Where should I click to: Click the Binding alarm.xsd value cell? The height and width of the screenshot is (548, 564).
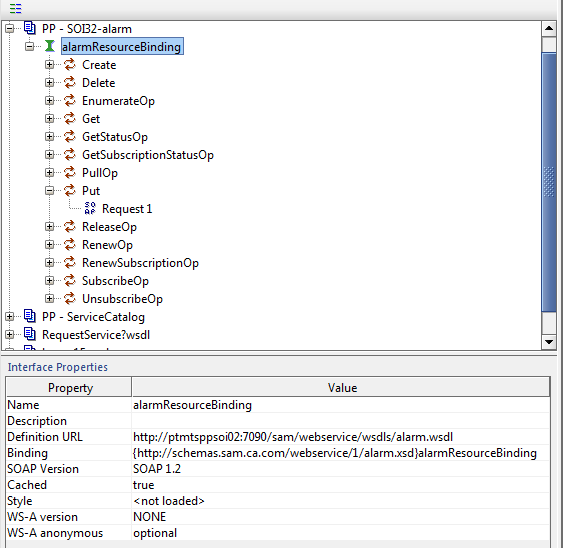(341, 453)
